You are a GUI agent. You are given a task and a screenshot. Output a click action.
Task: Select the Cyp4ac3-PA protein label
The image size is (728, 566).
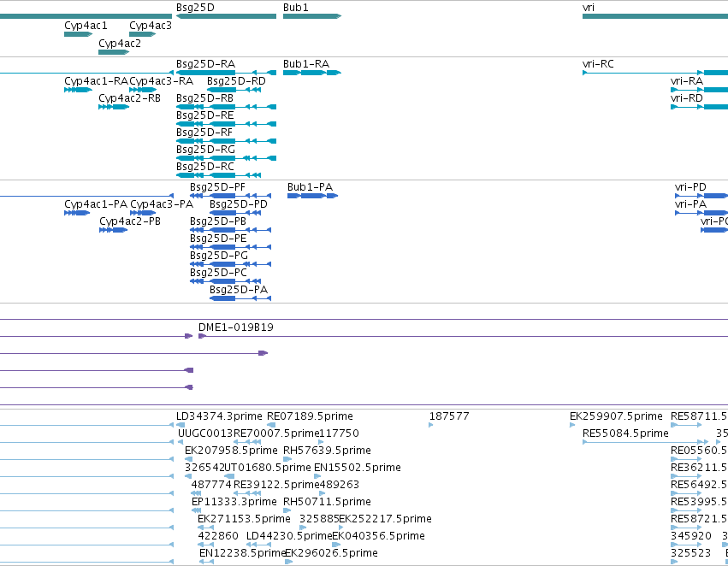(x=162, y=204)
